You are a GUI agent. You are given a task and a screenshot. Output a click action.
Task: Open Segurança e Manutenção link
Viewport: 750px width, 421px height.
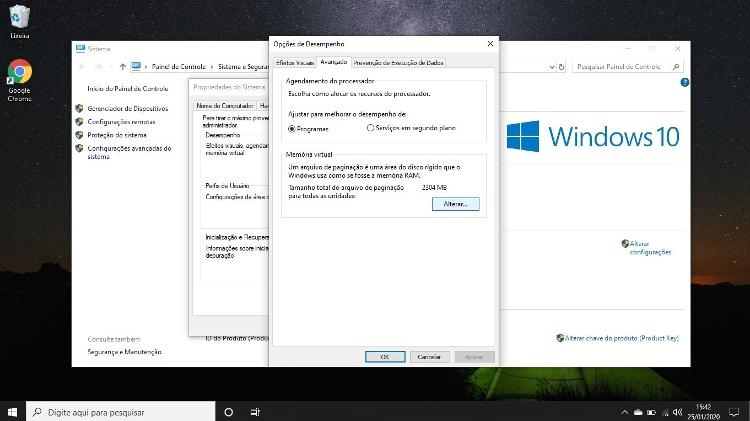(x=124, y=352)
